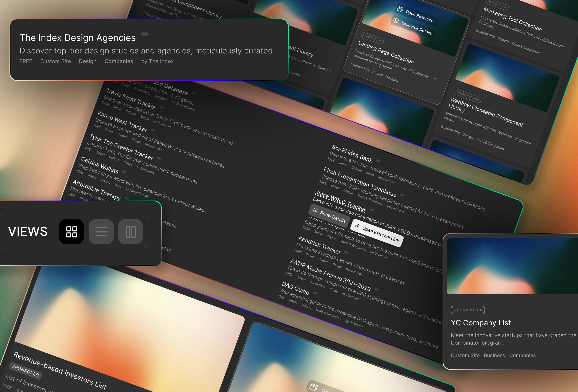This screenshot has height=392, width=578.
Task: Click the SPONSORED badge
Action: click(x=26, y=370)
